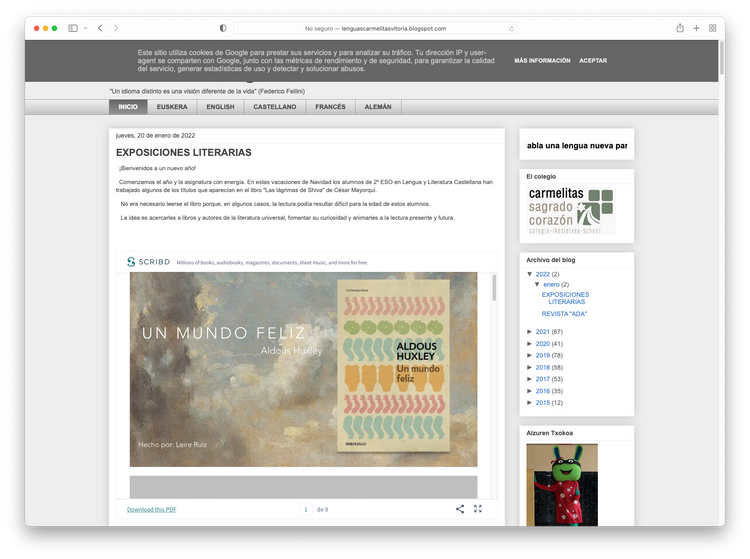Go back with the left arrow button
This screenshot has height=559, width=750.
tap(100, 28)
